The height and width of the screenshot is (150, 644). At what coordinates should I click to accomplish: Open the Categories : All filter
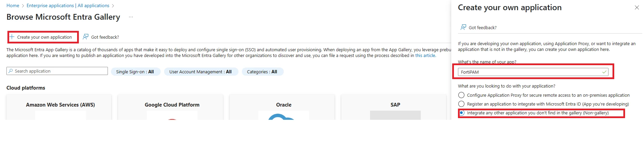(262, 72)
